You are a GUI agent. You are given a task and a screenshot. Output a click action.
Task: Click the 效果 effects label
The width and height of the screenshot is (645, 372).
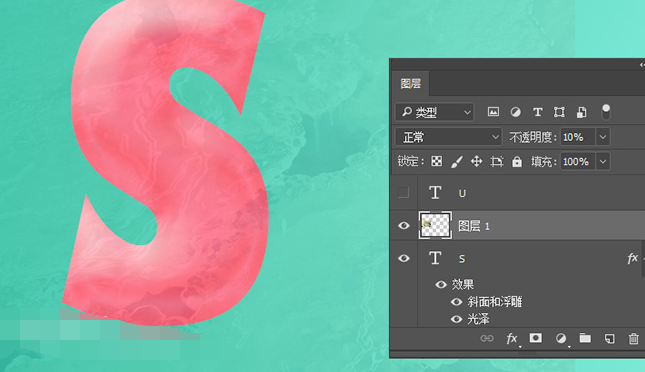tap(463, 284)
